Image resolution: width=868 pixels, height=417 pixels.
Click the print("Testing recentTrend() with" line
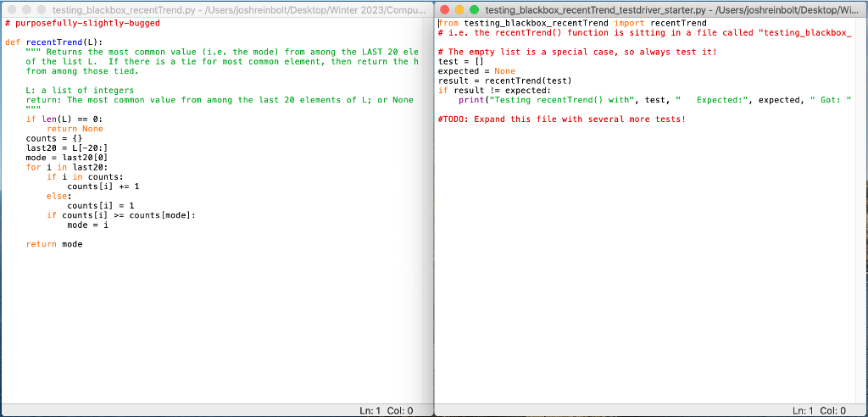[655, 100]
